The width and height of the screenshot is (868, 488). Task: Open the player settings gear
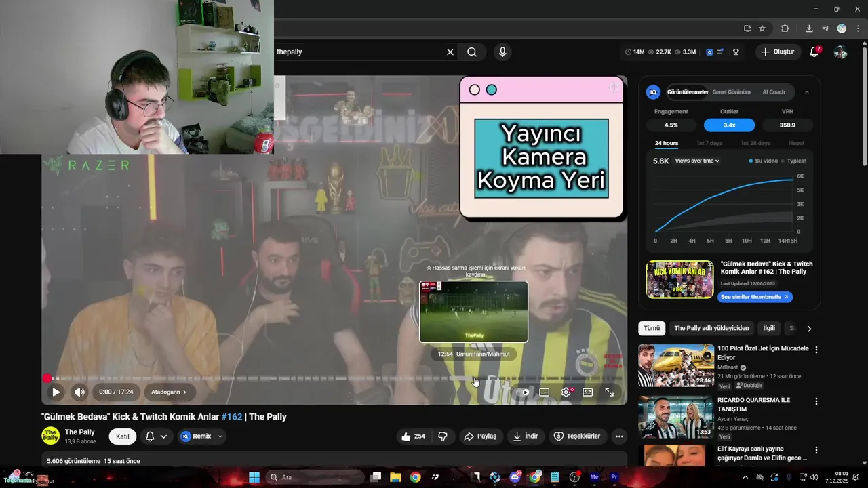[x=566, y=392]
